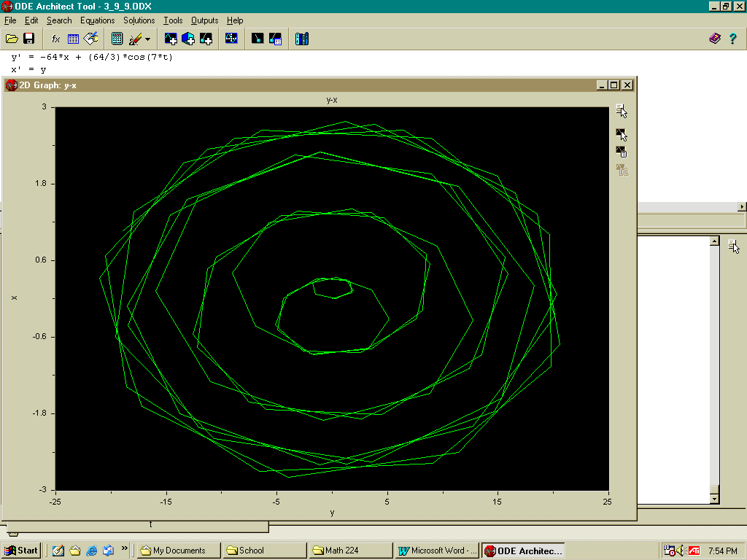This screenshot has height=560, width=747.
Task: Click the direction field toolbar icon
Action: click(231, 38)
